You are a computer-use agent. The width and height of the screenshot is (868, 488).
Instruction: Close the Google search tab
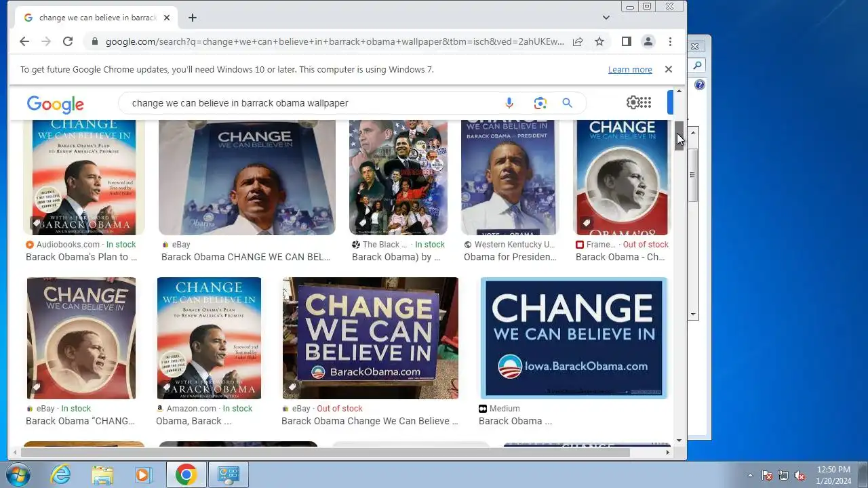[x=167, y=18]
